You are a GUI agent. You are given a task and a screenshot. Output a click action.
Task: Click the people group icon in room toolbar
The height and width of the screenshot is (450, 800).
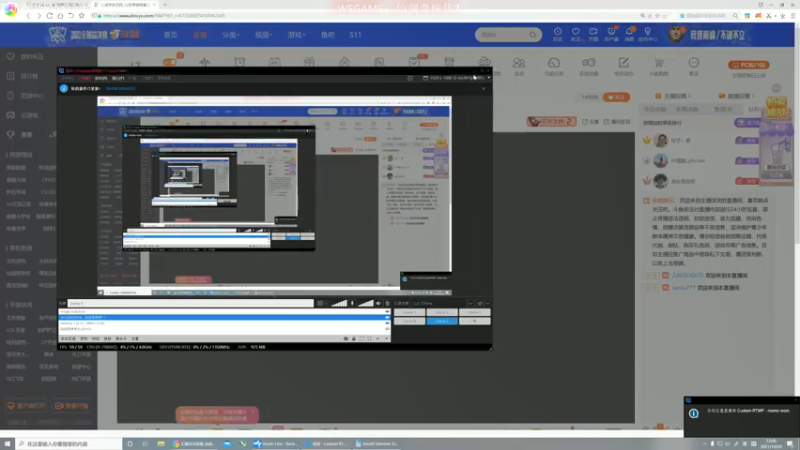click(519, 65)
